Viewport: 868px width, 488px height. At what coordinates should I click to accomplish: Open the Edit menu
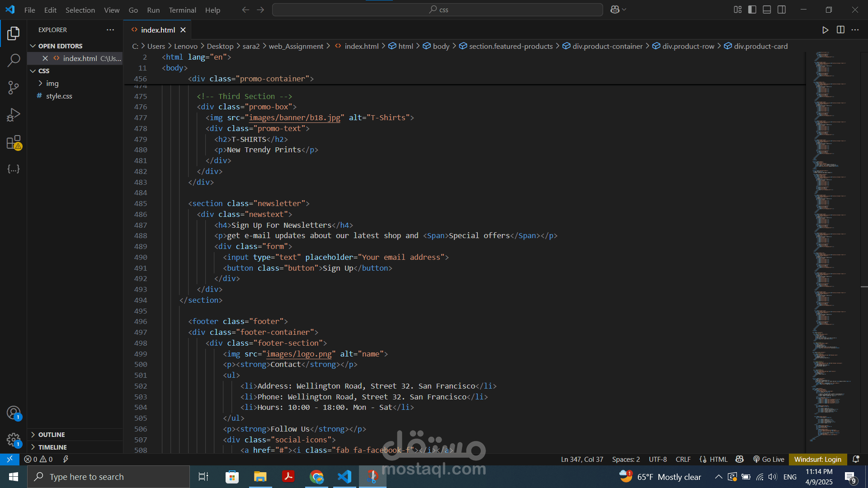[50, 10]
